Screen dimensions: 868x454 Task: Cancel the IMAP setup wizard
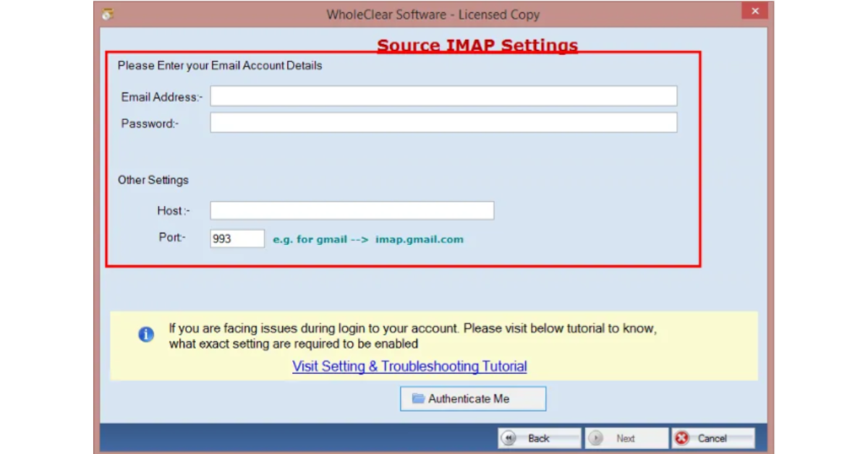[713, 438]
